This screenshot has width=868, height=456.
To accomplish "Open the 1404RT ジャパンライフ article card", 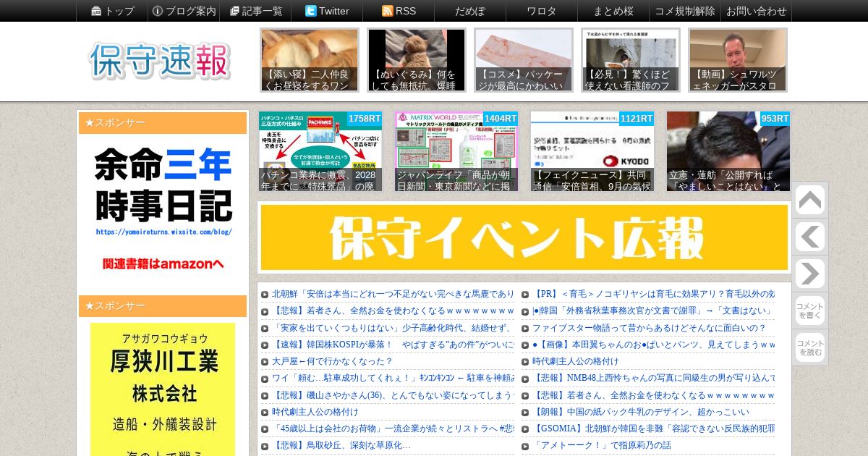I will [456, 151].
